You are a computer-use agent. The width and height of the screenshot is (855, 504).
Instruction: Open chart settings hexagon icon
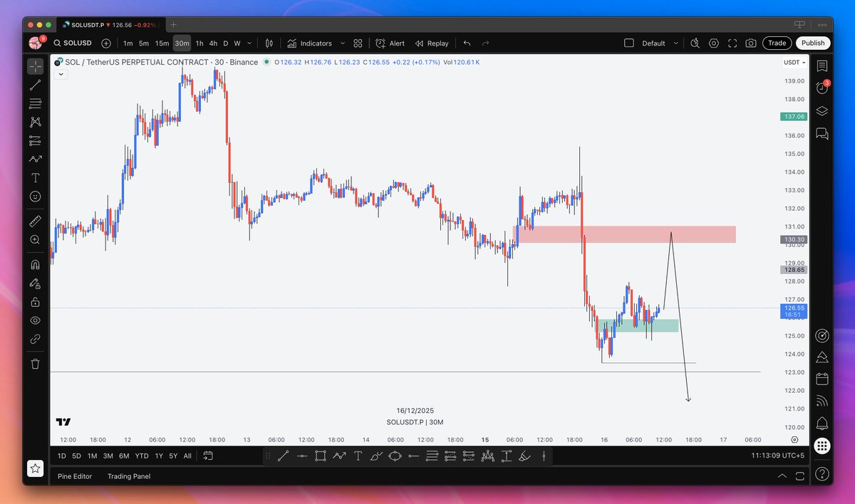tap(713, 43)
